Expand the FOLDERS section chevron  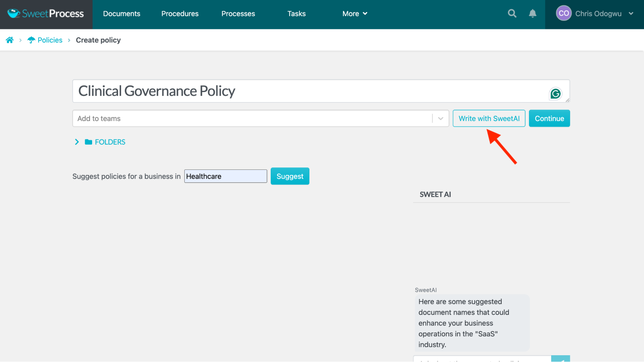77,142
